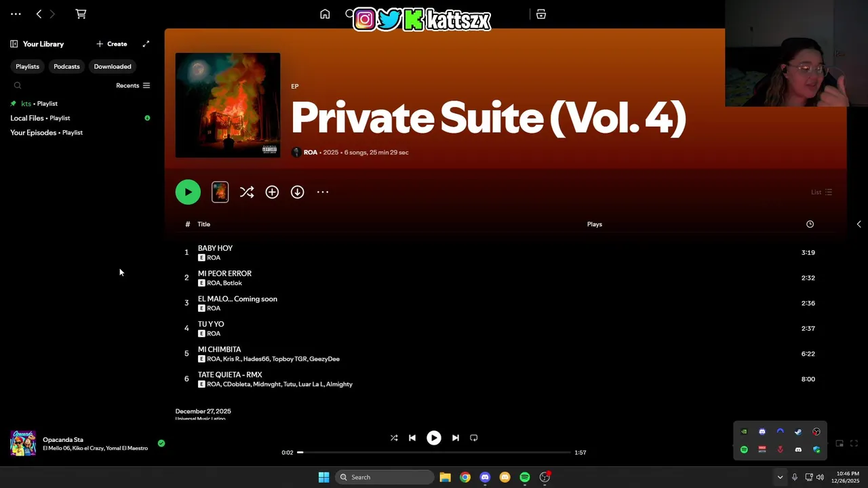Filter library by Downloaded
Viewport: 868px width, 488px height.
[113, 66]
